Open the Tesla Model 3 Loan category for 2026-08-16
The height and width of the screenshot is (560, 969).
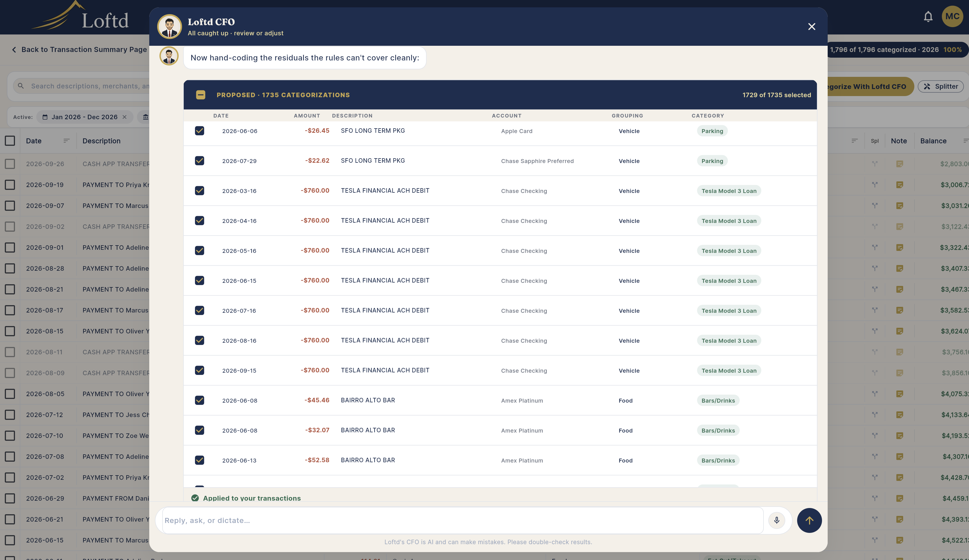point(729,340)
